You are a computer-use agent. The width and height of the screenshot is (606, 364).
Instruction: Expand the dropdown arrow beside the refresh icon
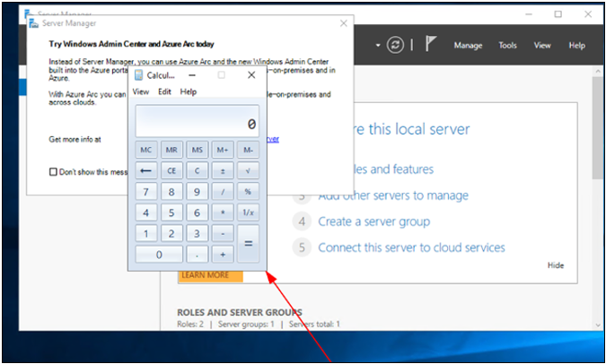(378, 45)
